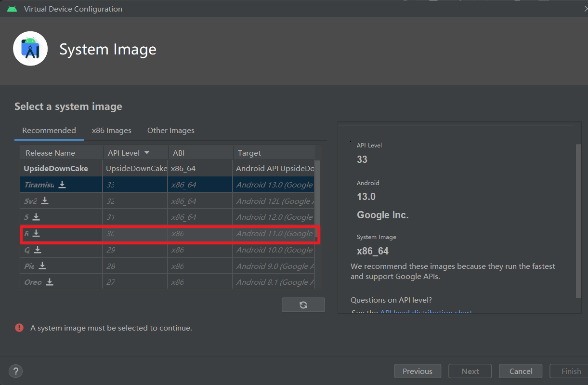588x385 pixels.
Task: Select Android 10.0 target cell
Action: coord(274,250)
